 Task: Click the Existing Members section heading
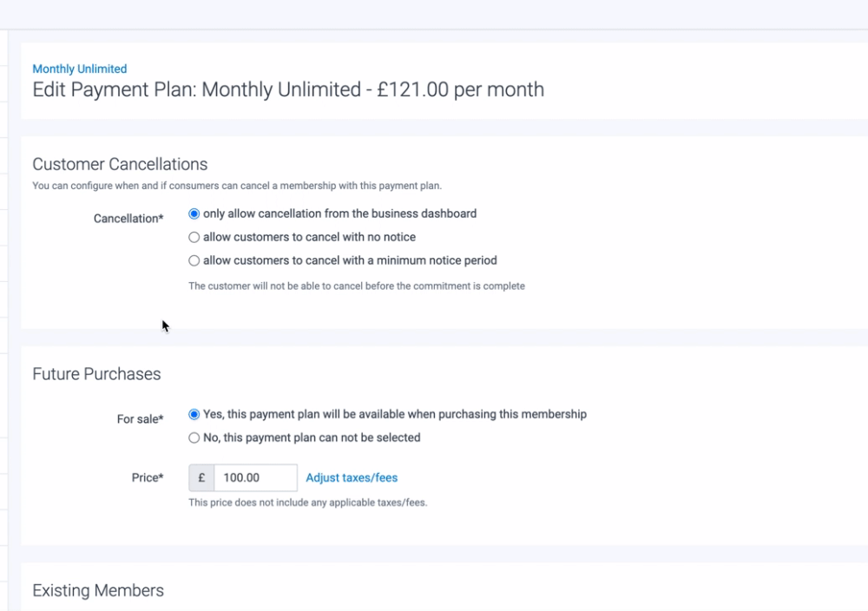(x=98, y=590)
